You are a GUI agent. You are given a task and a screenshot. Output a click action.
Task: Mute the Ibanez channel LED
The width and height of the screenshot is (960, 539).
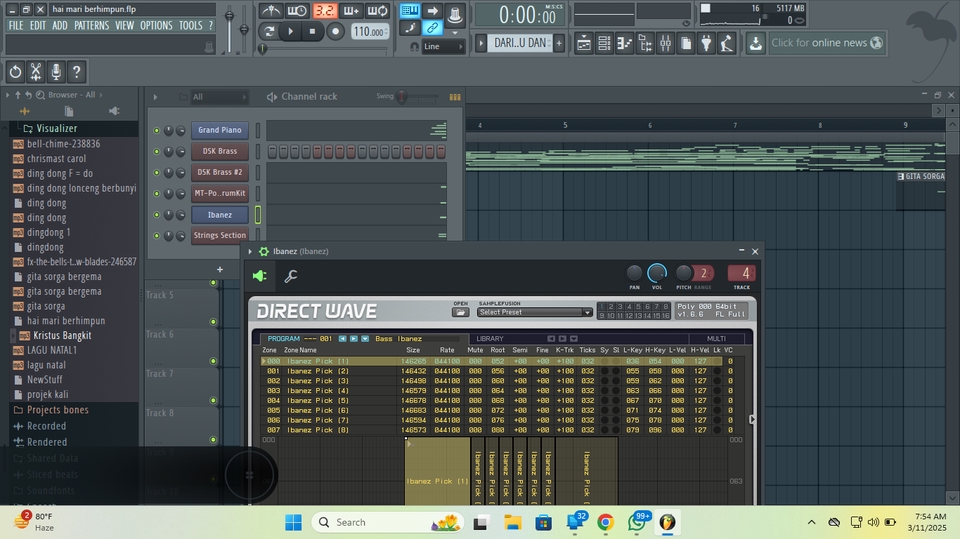click(157, 215)
